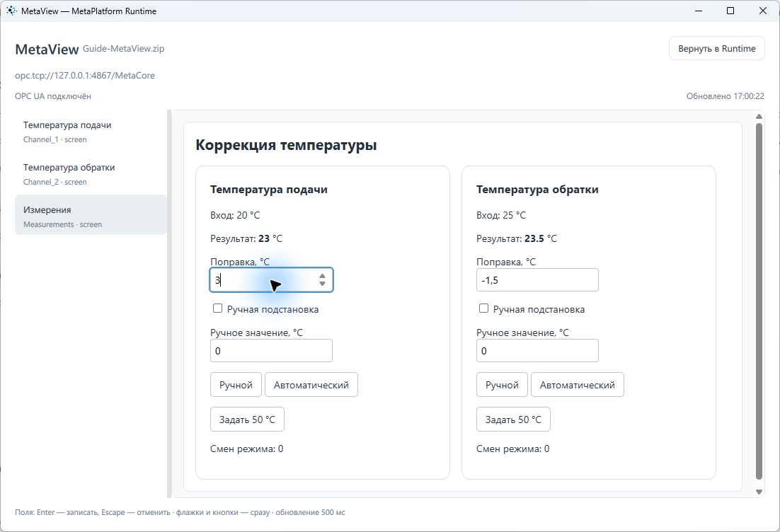Screen dimensions: 780x532
Task: Click Смен режима: 0 under Температура обратки
Action: coord(513,449)
